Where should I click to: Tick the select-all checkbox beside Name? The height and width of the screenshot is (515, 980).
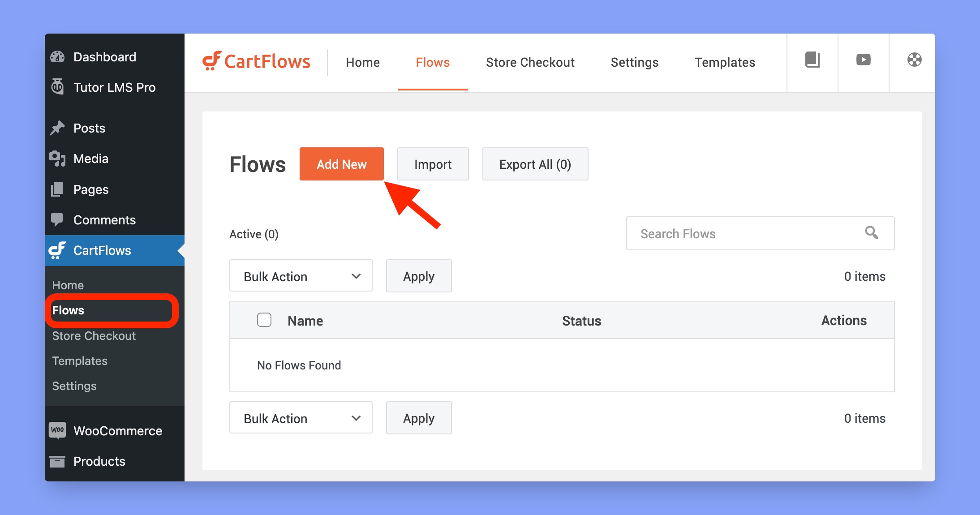click(x=264, y=320)
